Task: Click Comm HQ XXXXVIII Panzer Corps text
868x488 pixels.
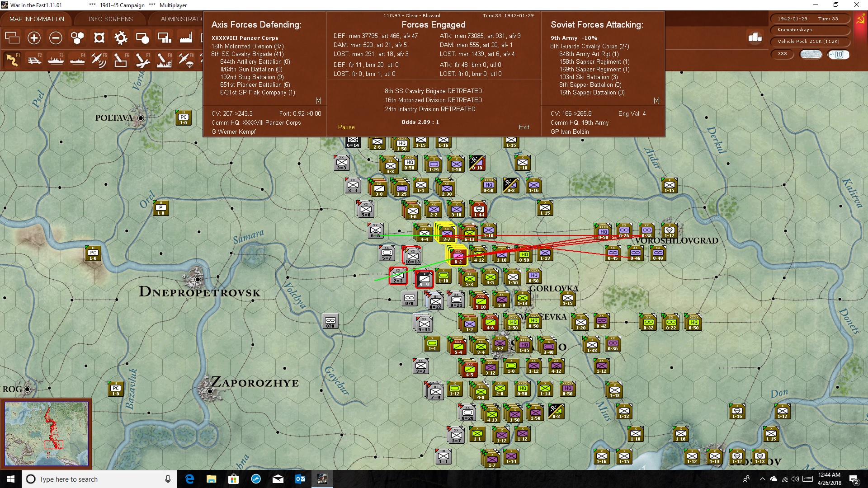Action: tap(256, 122)
